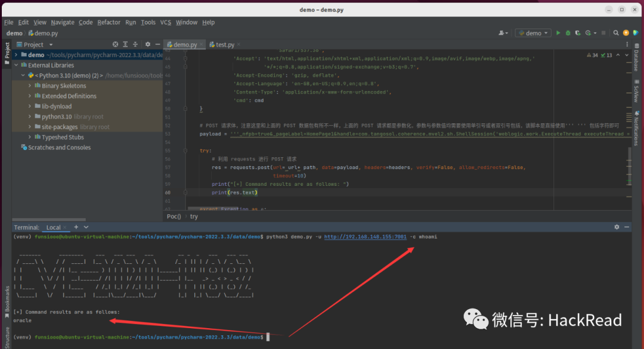Screen dimensions: 644x349
Task: Run the demo configuration
Action: coord(558,33)
